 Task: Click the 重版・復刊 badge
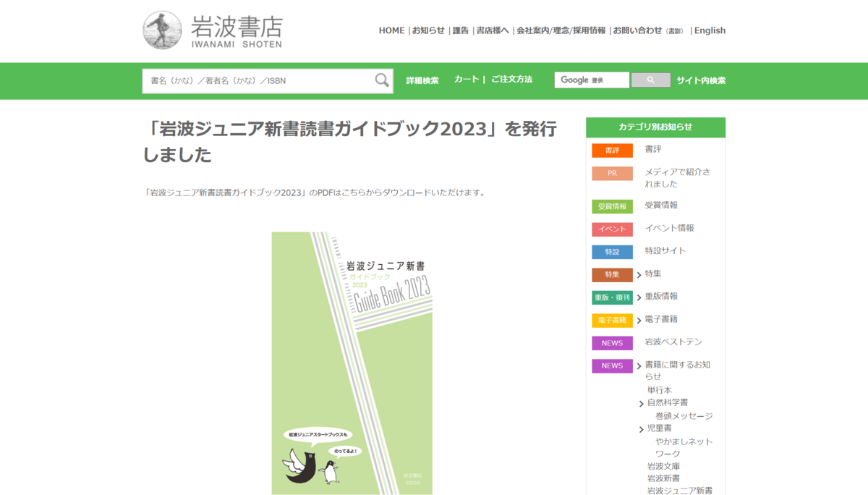pyautogui.click(x=612, y=298)
